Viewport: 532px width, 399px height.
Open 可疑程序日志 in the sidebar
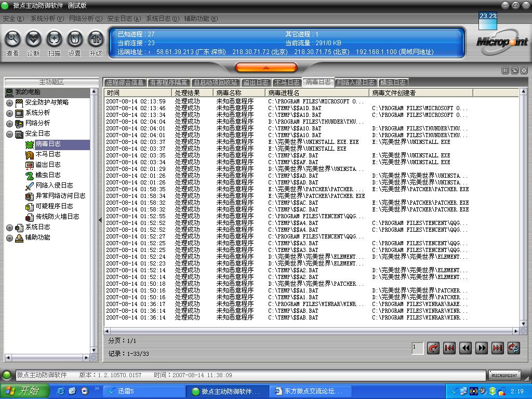pyautogui.click(x=54, y=206)
